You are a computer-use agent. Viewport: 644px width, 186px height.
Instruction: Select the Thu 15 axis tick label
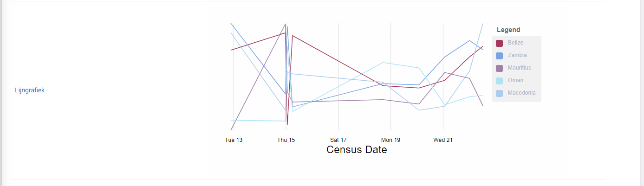click(286, 140)
